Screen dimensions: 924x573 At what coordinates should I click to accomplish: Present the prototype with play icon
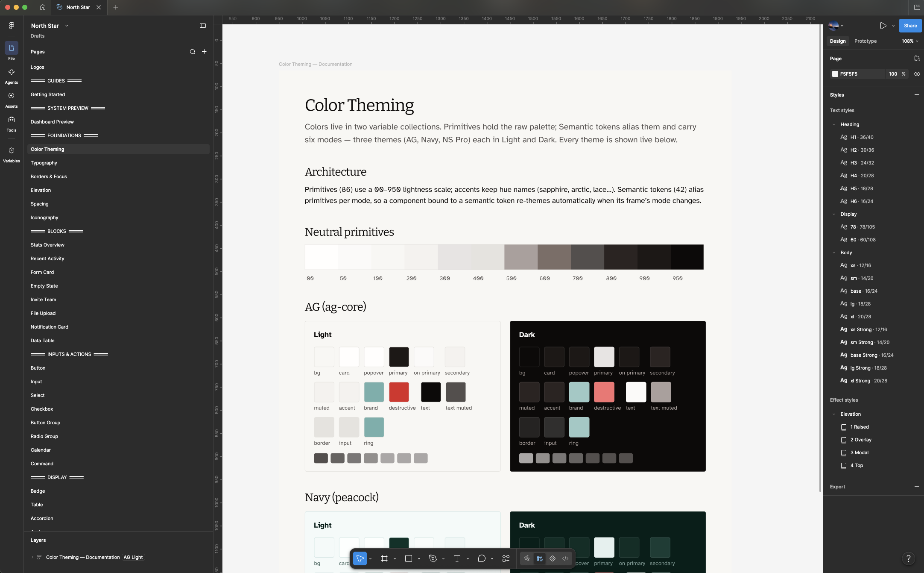(883, 26)
